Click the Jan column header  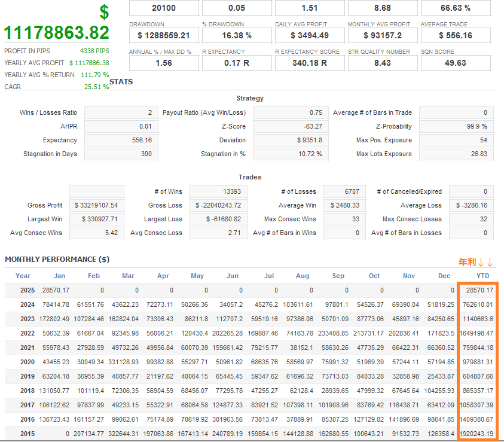click(x=59, y=276)
